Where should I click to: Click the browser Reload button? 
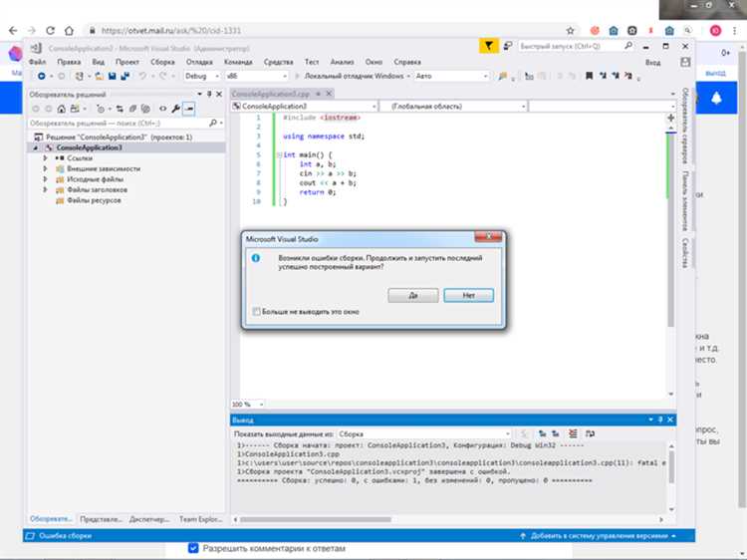[50, 31]
